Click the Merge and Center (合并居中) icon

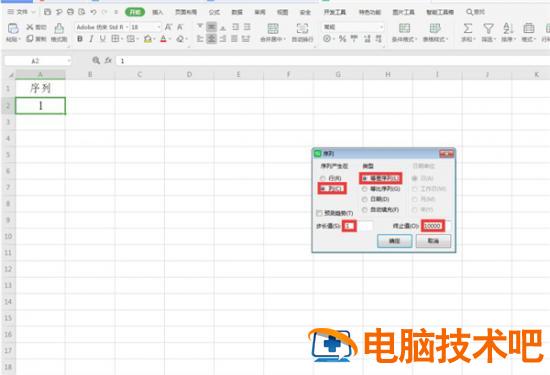273,28
